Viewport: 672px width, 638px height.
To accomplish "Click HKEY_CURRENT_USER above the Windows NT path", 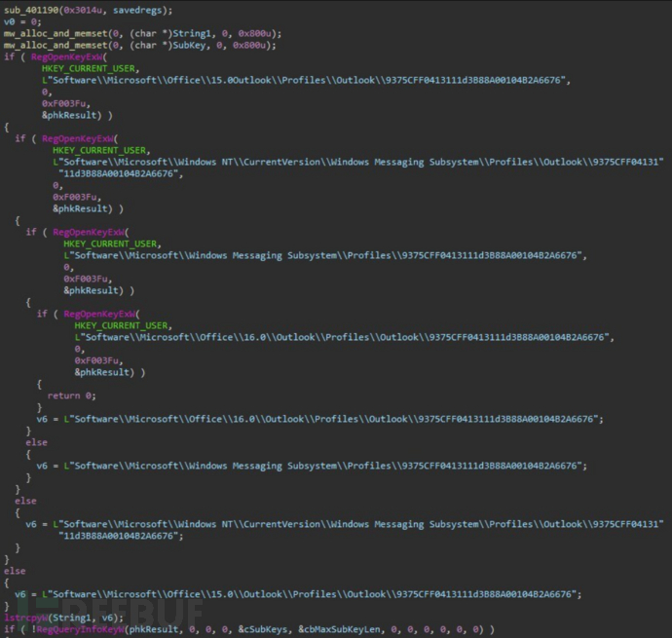I will pos(99,150).
